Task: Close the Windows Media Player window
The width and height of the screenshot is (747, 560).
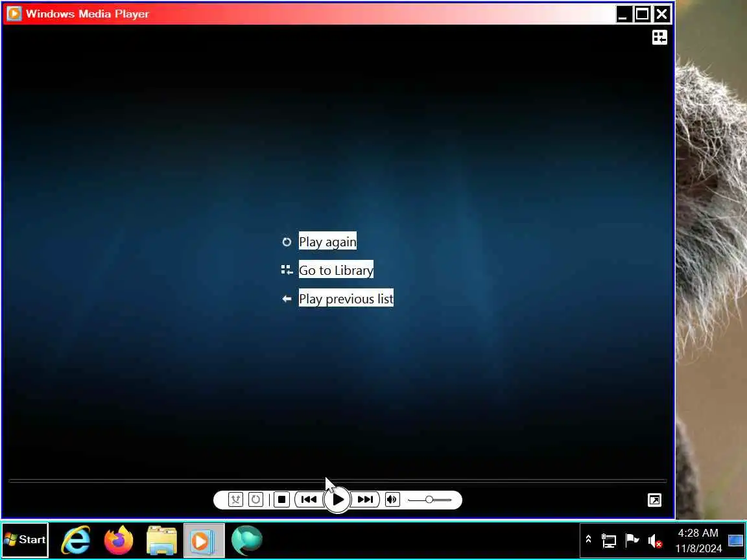Action: click(661, 14)
